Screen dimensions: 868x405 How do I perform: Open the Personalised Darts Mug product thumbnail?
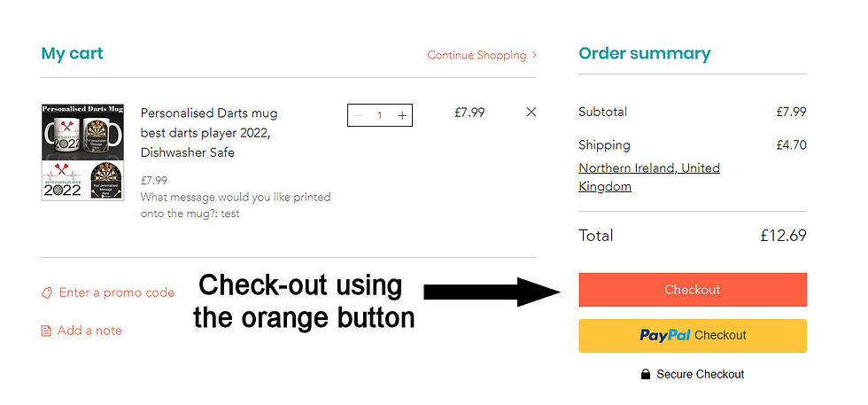pos(85,152)
